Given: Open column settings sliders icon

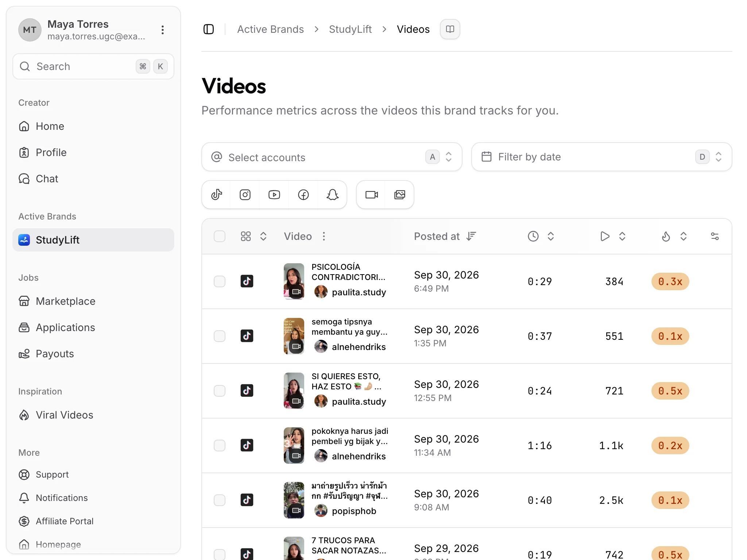Looking at the screenshot, I should (x=715, y=236).
